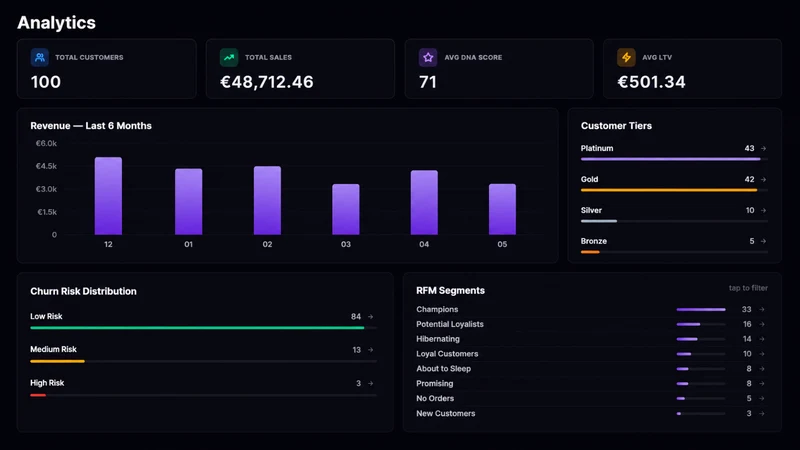Click the RFM Segments heading

click(x=450, y=290)
